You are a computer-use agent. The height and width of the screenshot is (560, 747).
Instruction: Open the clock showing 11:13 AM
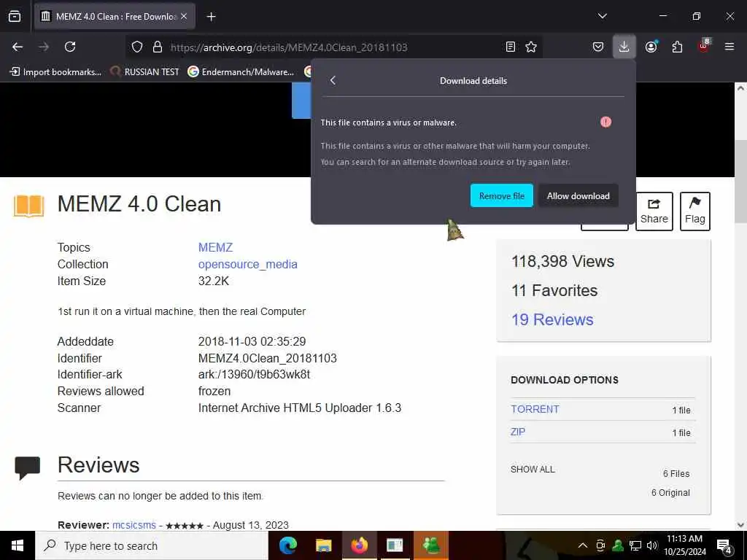(684, 545)
